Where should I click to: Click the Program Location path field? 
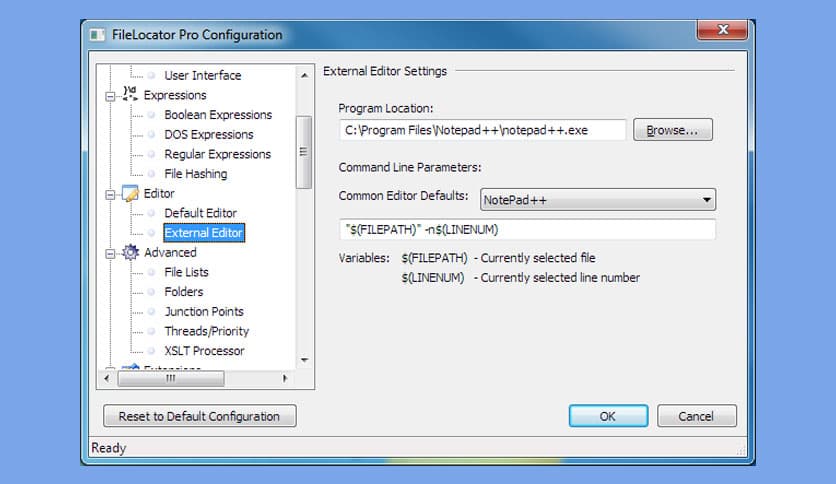pos(482,130)
